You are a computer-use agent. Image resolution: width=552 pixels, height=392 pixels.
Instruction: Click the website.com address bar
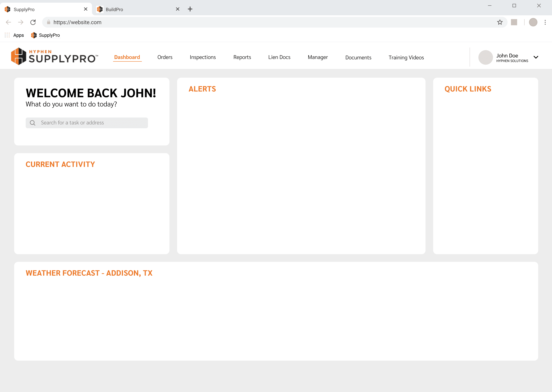click(266, 22)
